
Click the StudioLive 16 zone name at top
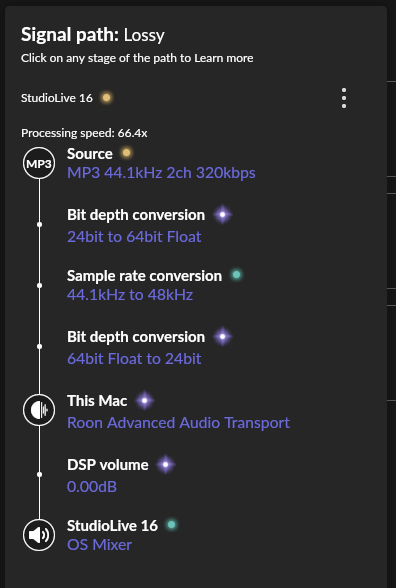[57, 98]
